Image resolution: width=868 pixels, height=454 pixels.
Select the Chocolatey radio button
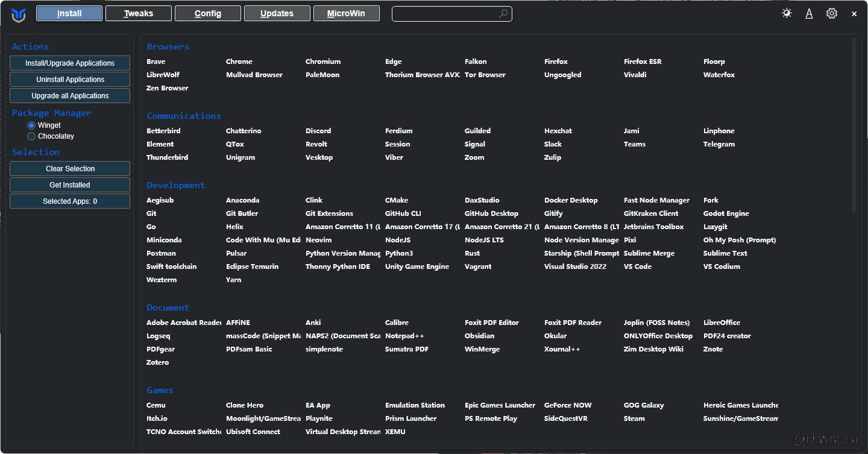32,136
